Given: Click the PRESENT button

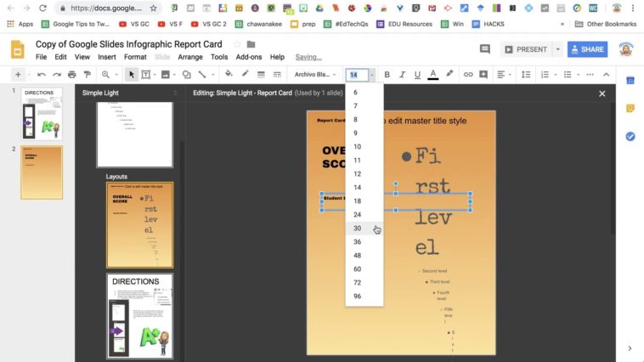Looking at the screenshot, I should click(526, 49).
